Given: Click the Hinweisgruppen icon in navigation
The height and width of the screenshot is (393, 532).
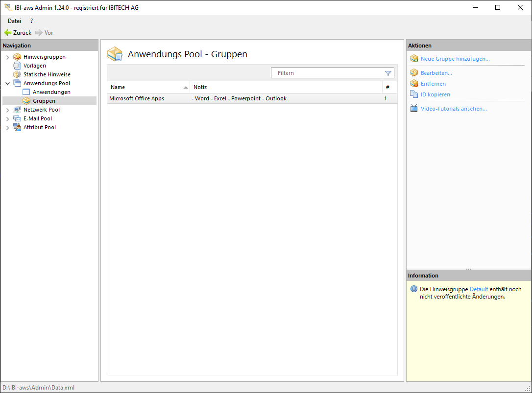Looking at the screenshot, I should tap(17, 57).
